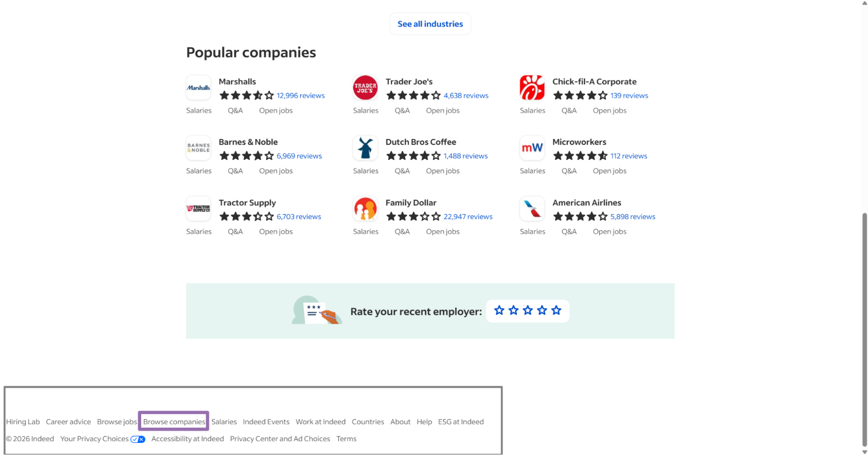
Task: Open Chick-fil-A Corporate 139 reviews
Action: coord(629,96)
